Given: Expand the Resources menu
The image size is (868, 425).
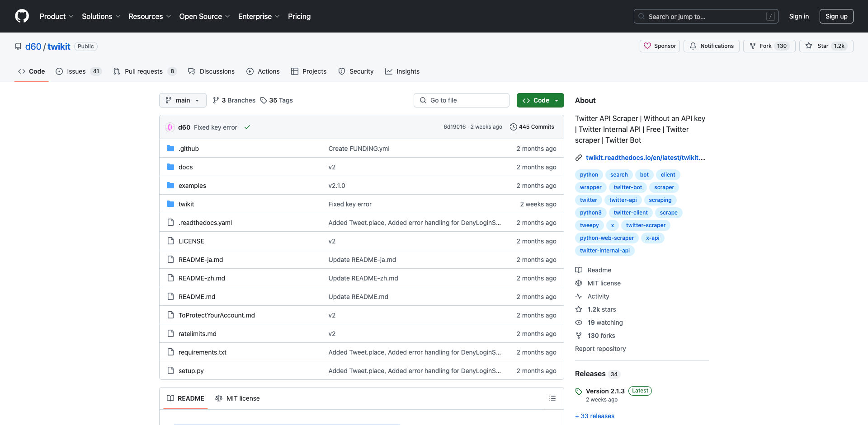Looking at the screenshot, I should tap(150, 16).
